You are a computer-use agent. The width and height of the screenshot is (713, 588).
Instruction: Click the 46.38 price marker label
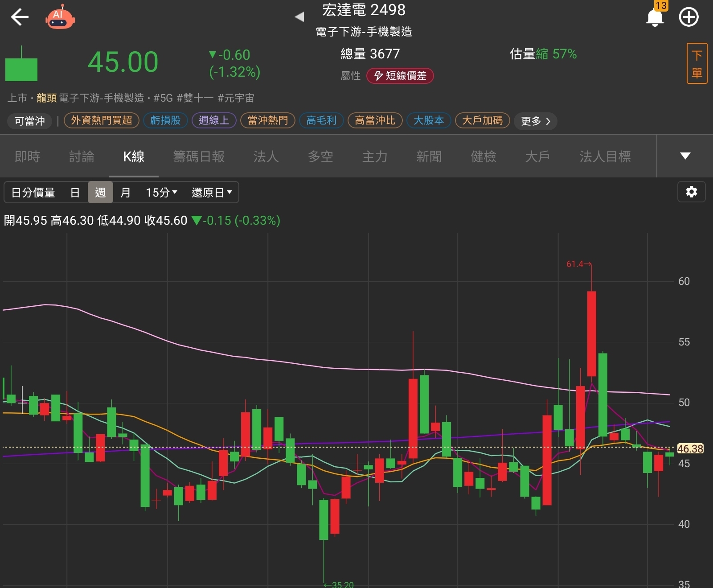pyautogui.click(x=690, y=448)
